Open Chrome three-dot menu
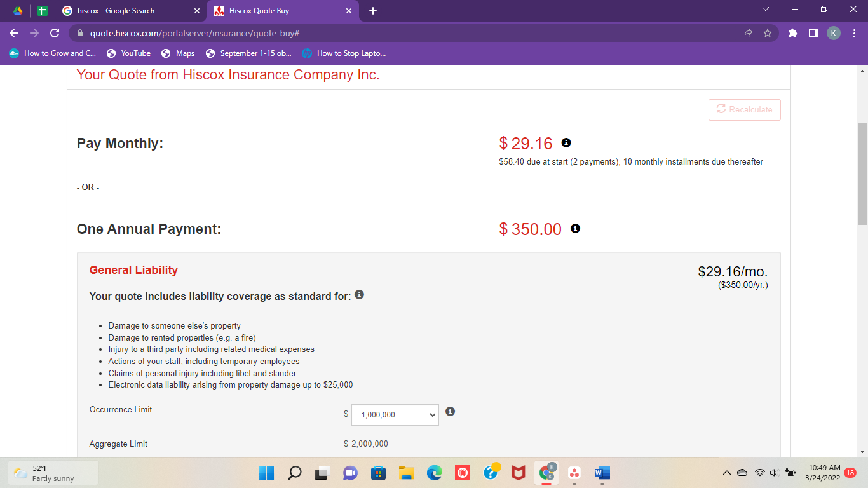 pyautogui.click(x=854, y=33)
